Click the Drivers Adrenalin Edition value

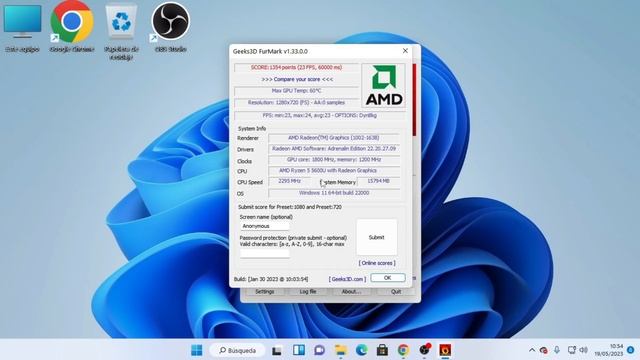[x=333, y=149]
